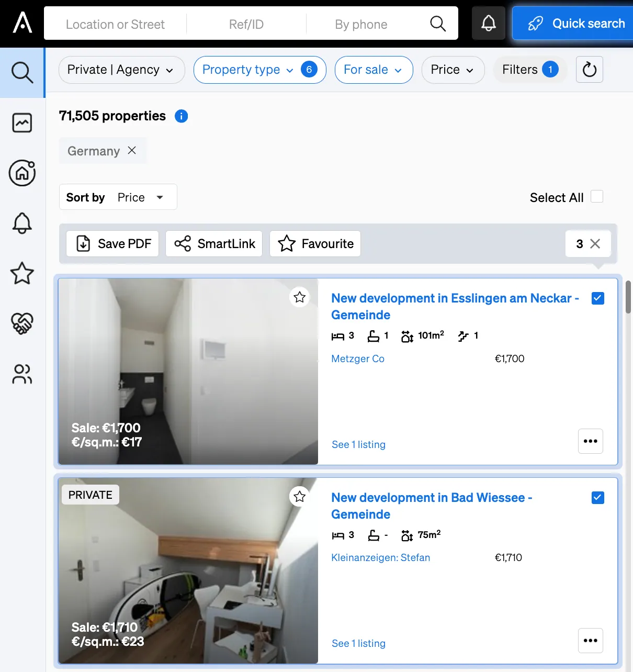This screenshot has height=672, width=633.
Task: Expand the Price filter dropdown
Action: coord(453,70)
